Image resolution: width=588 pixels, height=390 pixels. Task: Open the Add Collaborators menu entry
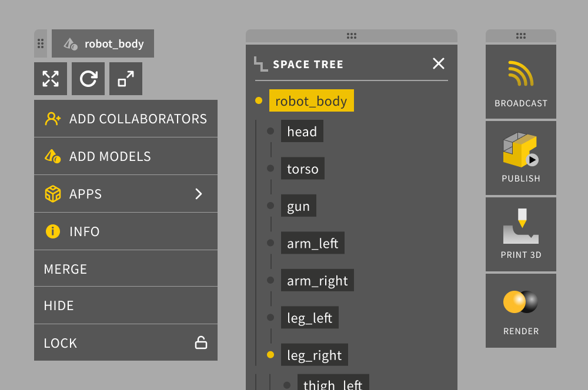coord(126,119)
